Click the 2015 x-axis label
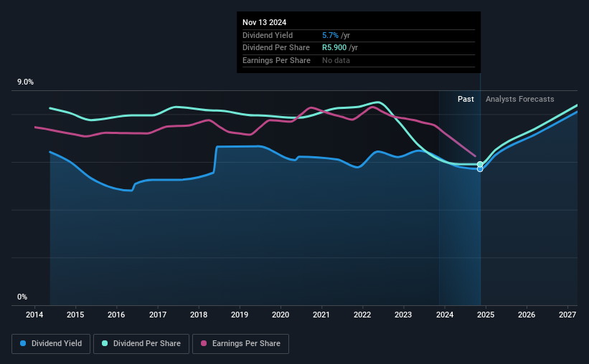 [x=75, y=315]
